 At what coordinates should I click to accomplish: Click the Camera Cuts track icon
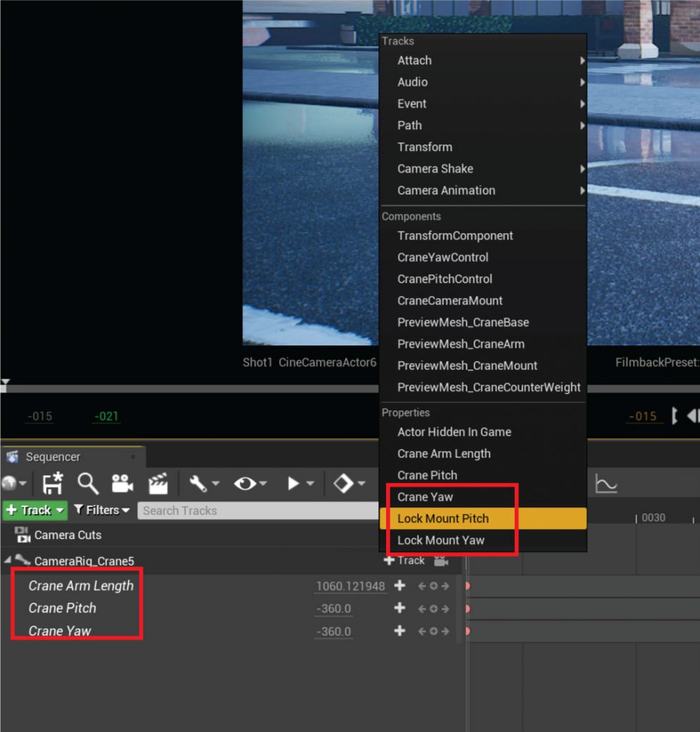coord(22,535)
